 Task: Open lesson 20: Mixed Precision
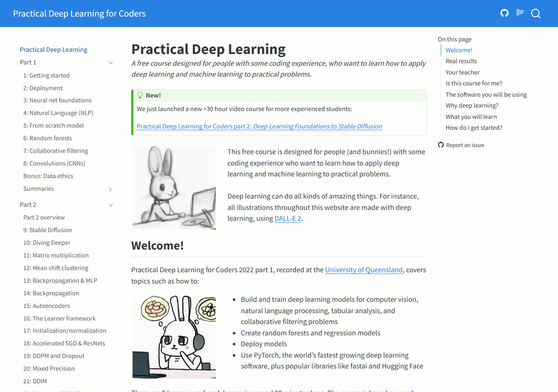tap(49, 368)
